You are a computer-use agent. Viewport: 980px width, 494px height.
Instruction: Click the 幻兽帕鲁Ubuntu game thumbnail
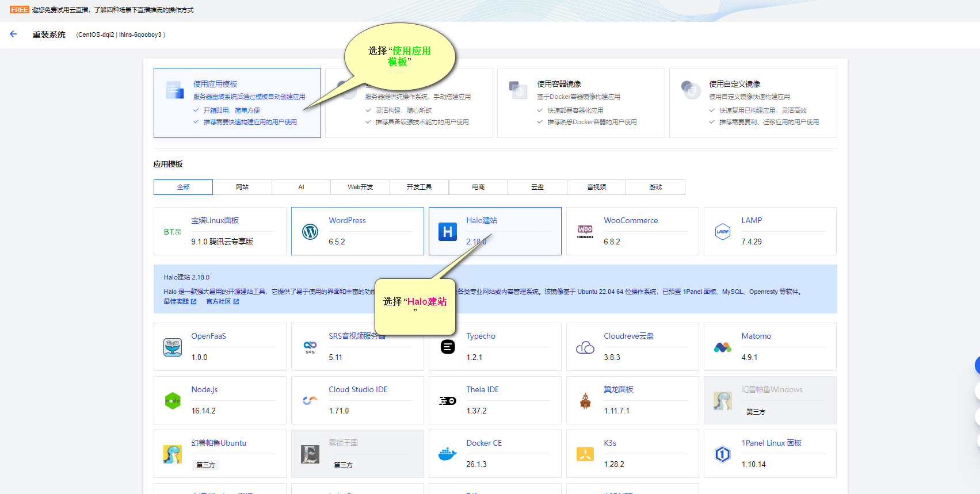tap(173, 454)
